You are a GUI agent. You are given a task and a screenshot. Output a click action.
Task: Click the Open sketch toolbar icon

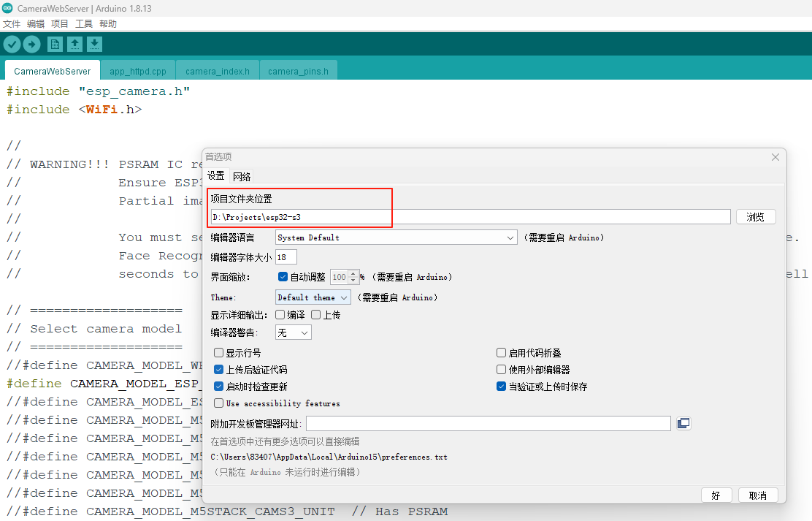tap(74, 45)
